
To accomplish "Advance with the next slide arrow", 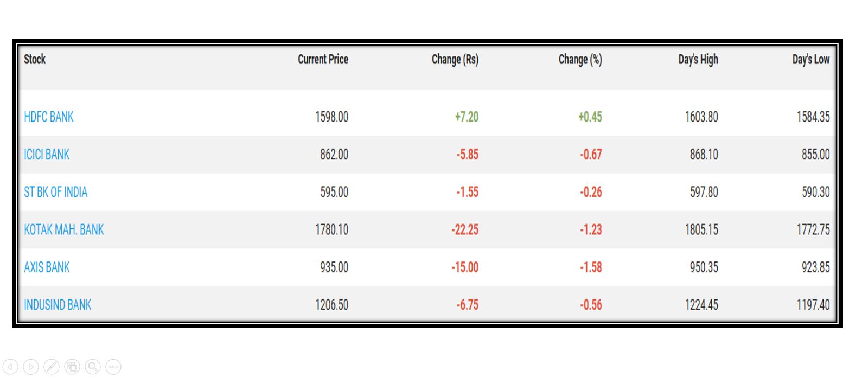I will tap(31, 367).
